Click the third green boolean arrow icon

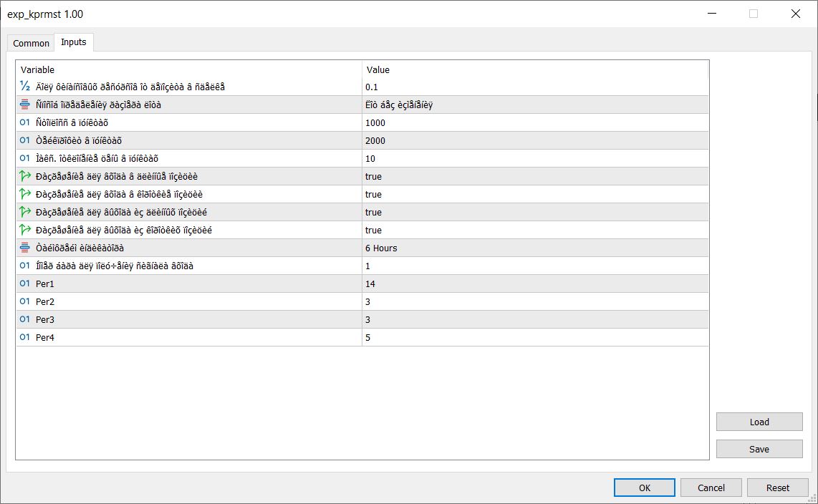[24, 212]
